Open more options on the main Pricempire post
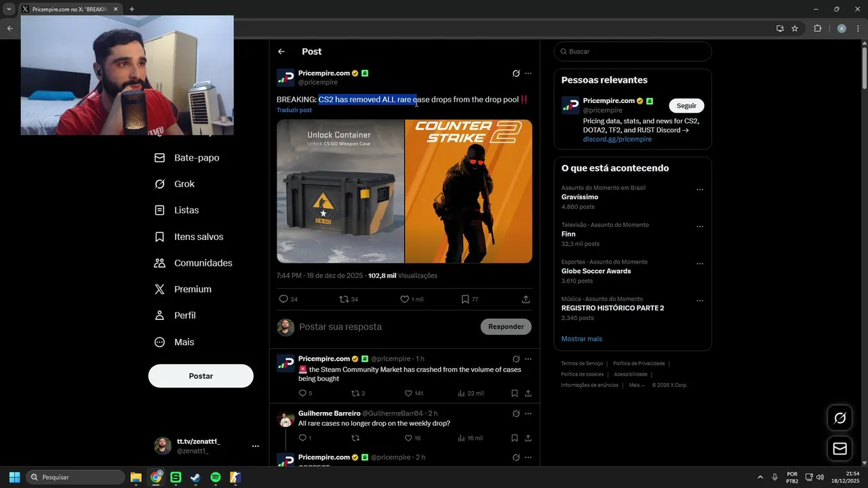Viewport: 868px width, 488px height. tap(528, 73)
